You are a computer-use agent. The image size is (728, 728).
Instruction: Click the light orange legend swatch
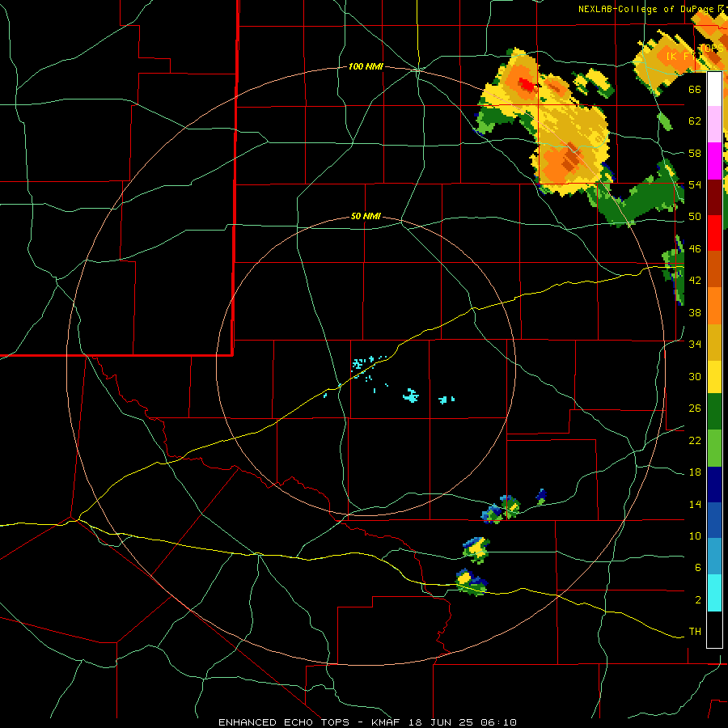714,306
